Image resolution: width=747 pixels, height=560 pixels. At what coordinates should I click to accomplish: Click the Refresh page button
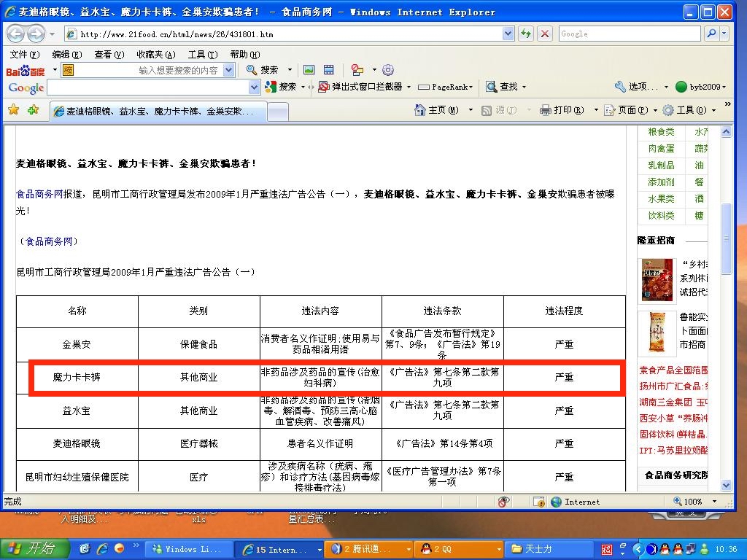click(x=525, y=34)
